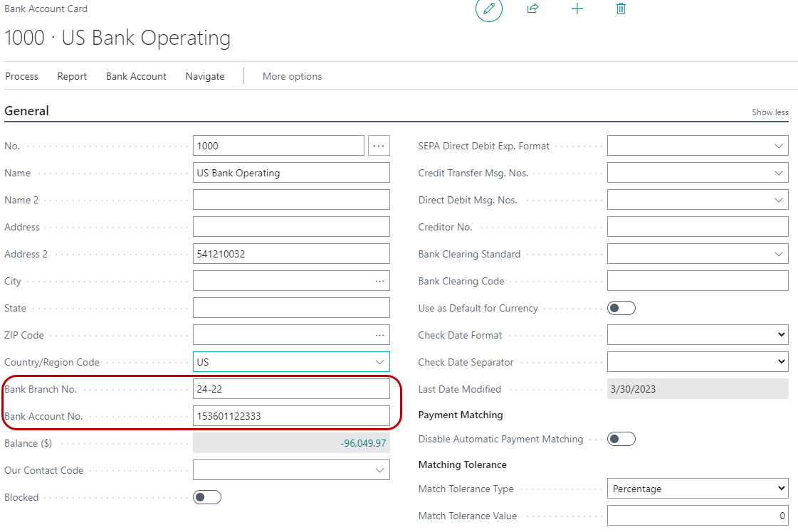
Task: Click the trash delete icon
Action: click(621, 9)
